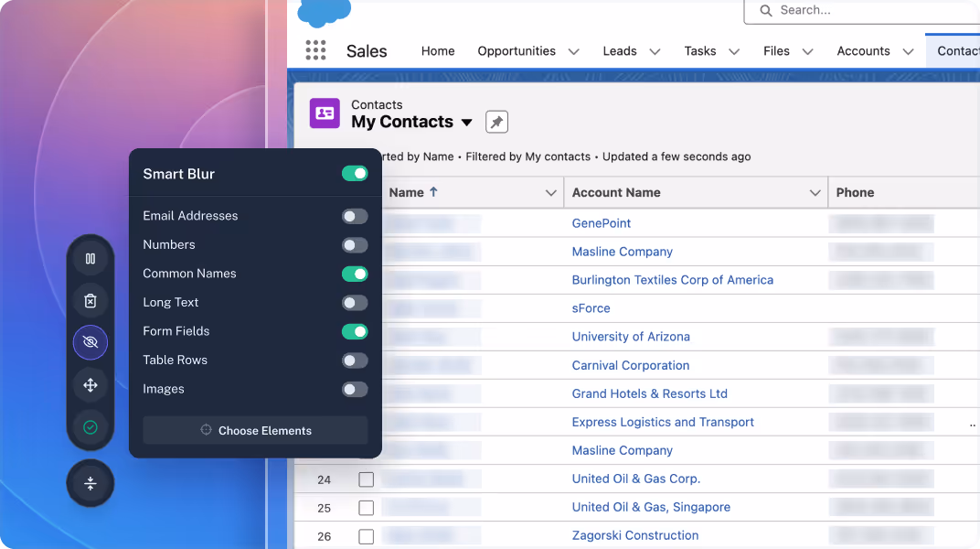Open the Name column menu chevron
Viewport: 980px width, 549px height.
point(550,192)
